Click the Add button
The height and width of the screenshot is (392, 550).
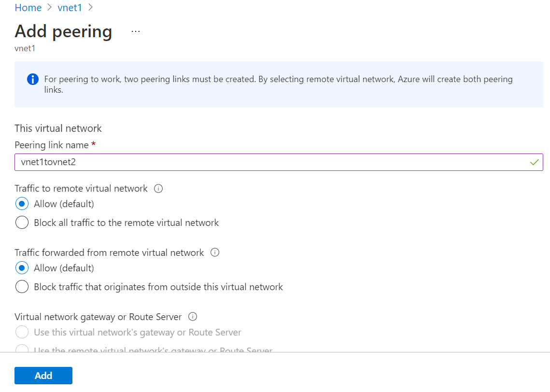(43, 376)
